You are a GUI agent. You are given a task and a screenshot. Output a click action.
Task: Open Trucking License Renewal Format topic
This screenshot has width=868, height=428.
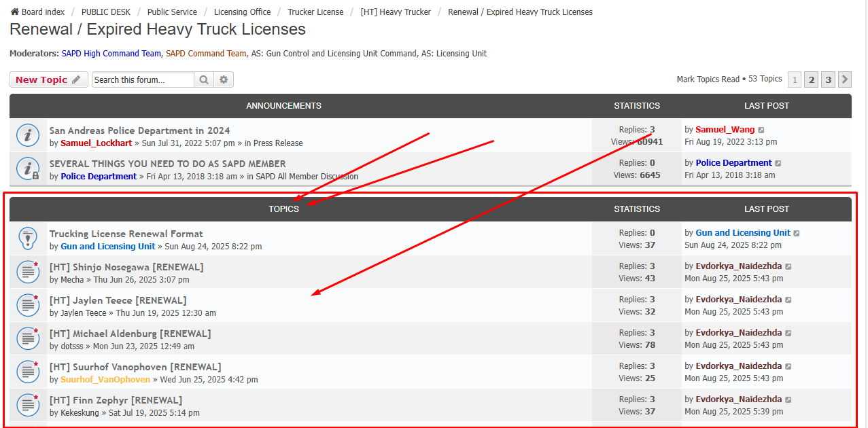point(126,234)
